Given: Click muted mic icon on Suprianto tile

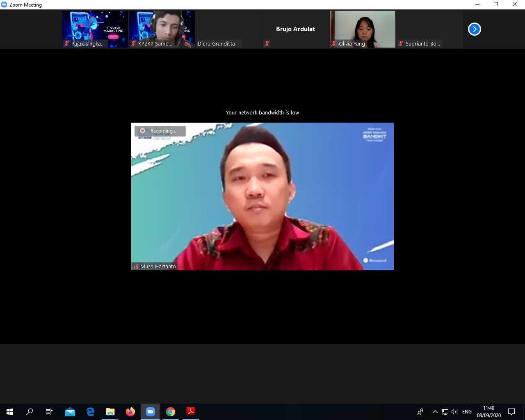Looking at the screenshot, I should [x=401, y=43].
